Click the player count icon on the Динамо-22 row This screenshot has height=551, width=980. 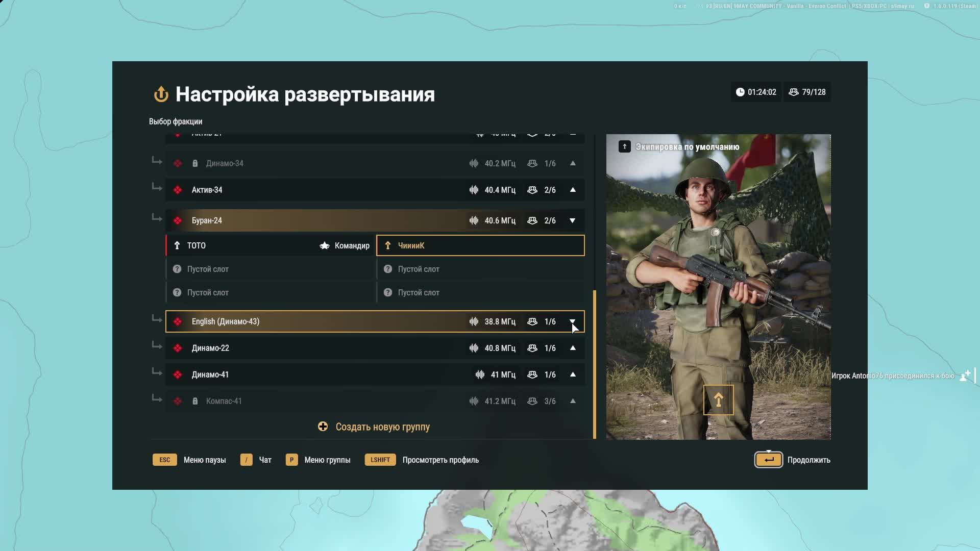point(532,348)
